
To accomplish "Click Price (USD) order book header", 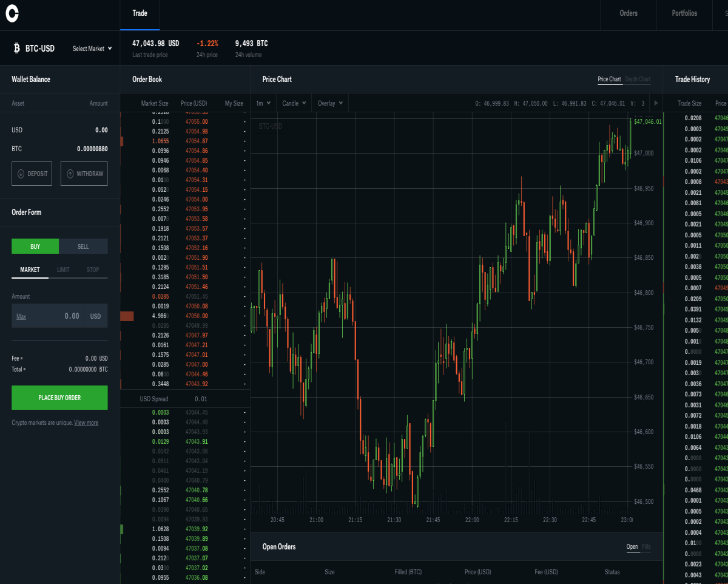I will tap(194, 103).
